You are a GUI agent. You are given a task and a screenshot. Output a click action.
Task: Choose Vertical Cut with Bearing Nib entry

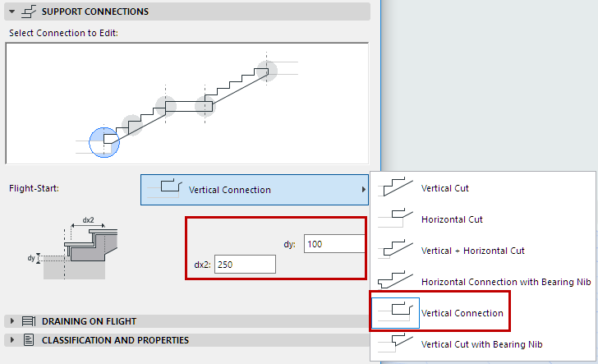click(x=481, y=343)
